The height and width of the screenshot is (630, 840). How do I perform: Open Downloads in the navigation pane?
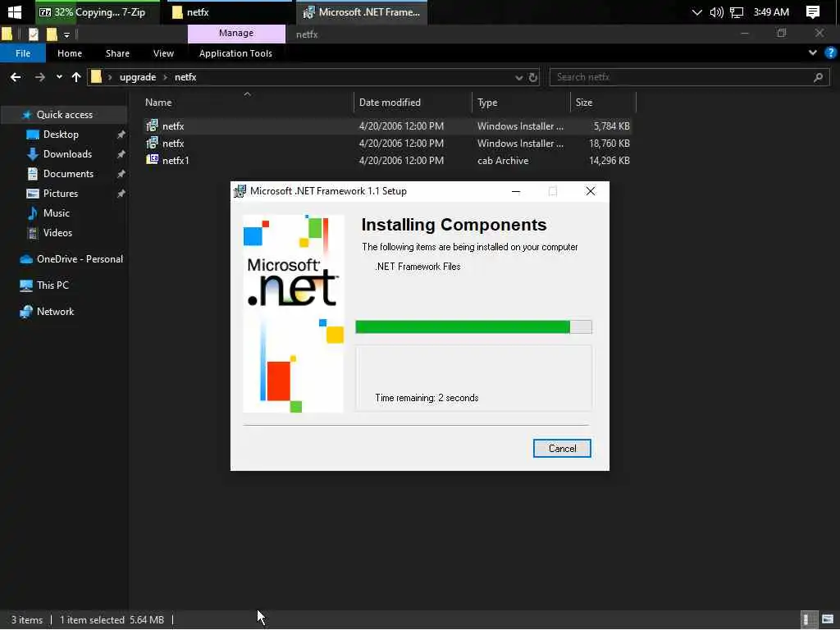click(x=67, y=154)
